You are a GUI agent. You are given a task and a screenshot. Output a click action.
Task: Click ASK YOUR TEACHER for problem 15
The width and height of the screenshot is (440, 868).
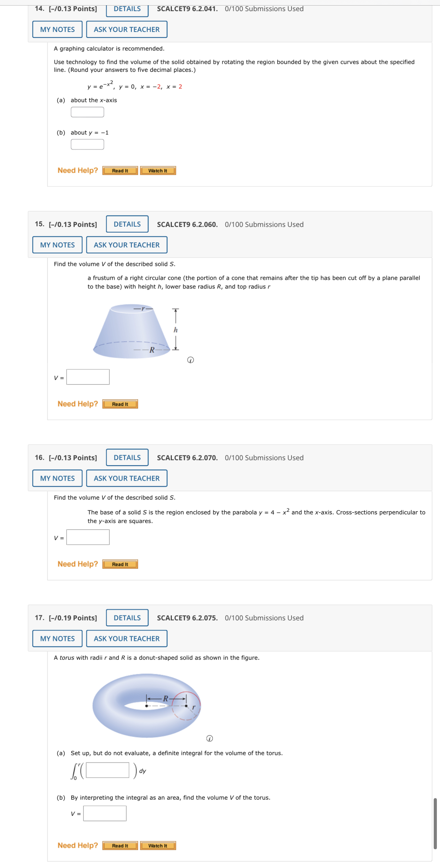(x=127, y=245)
